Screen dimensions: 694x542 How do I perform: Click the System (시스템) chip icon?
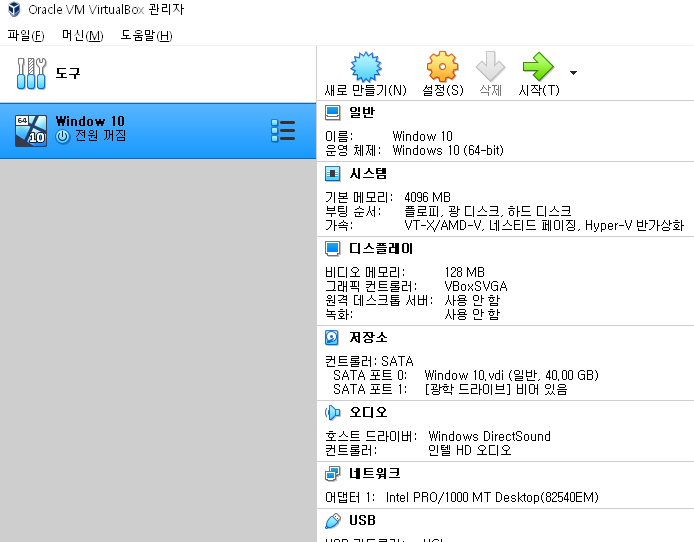point(332,173)
